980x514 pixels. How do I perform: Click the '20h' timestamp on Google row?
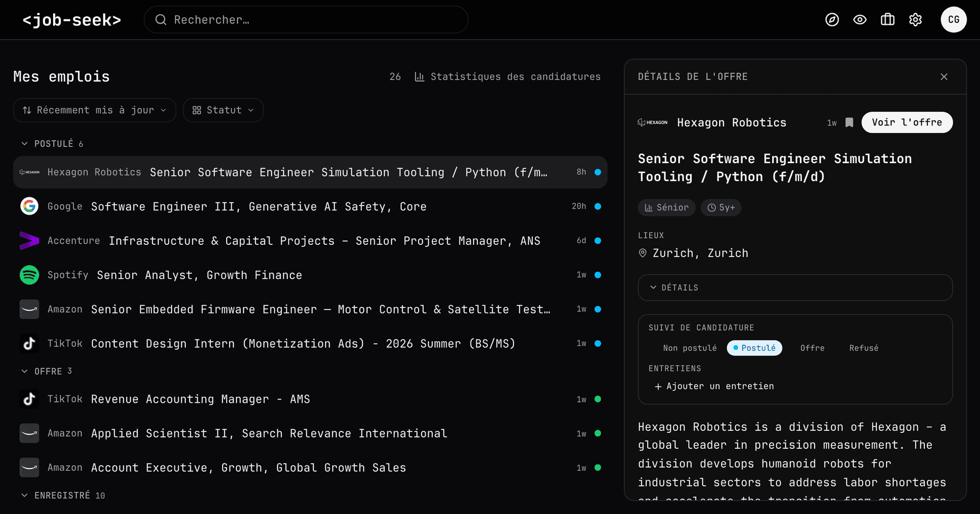tap(579, 206)
